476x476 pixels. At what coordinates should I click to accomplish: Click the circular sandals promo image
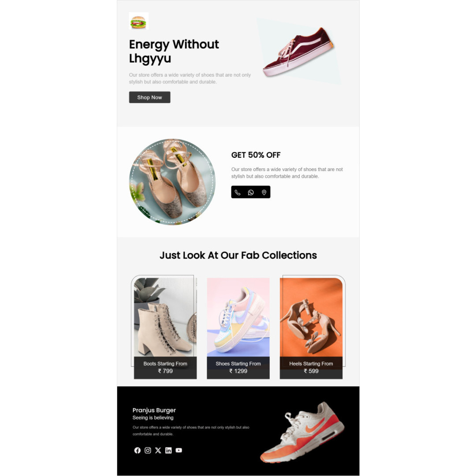pyautogui.click(x=172, y=182)
